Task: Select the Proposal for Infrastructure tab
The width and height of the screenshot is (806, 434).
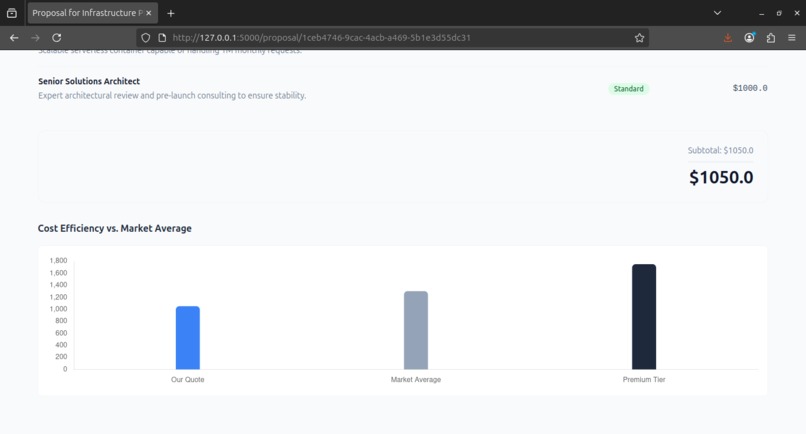Action: (x=93, y=13)
